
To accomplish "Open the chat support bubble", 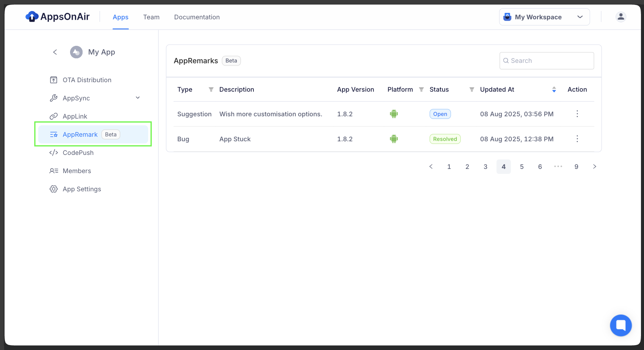I will point(621,325).
